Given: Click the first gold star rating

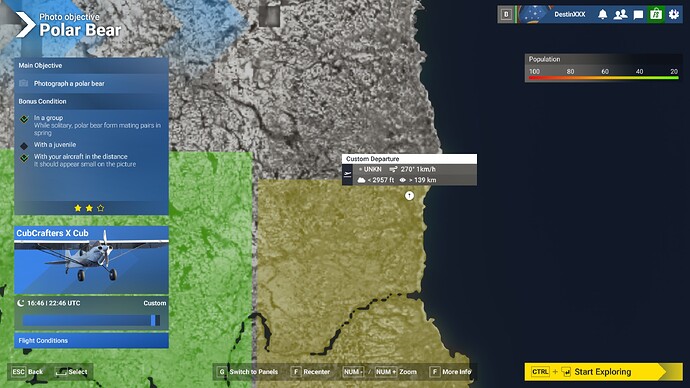Looking at the screenshot, I should [78, 208].
